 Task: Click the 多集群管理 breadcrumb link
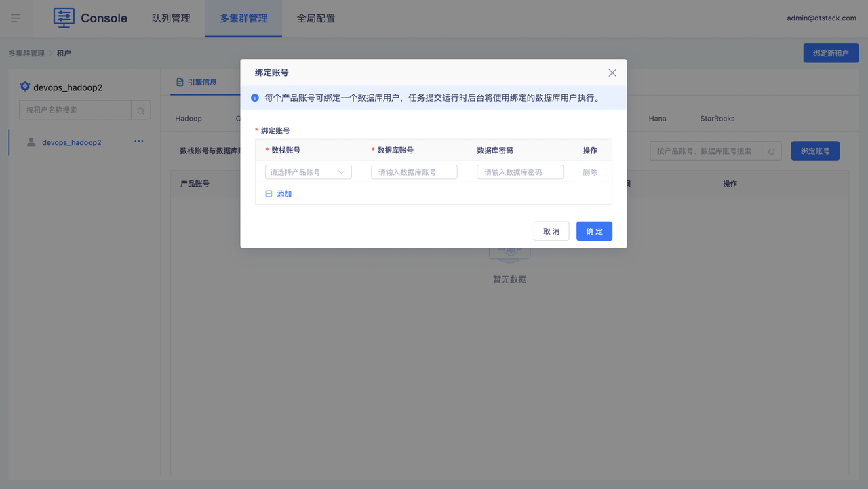(26, 53)
